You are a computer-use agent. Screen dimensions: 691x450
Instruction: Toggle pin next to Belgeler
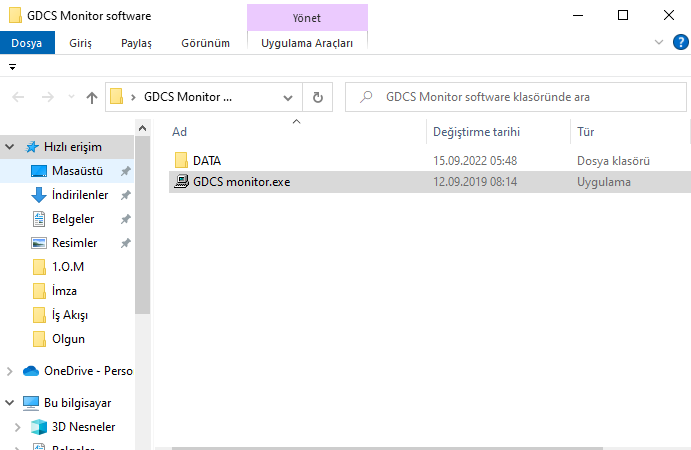tap(125, 219)
